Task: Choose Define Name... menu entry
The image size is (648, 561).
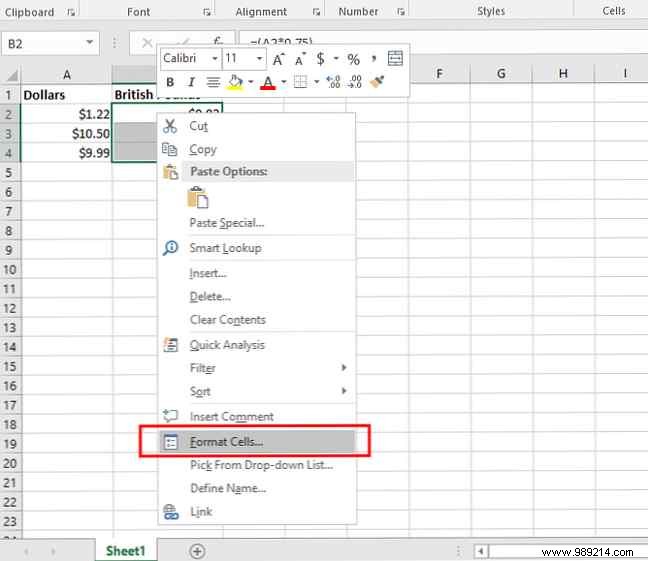Action: click(257, 488)
